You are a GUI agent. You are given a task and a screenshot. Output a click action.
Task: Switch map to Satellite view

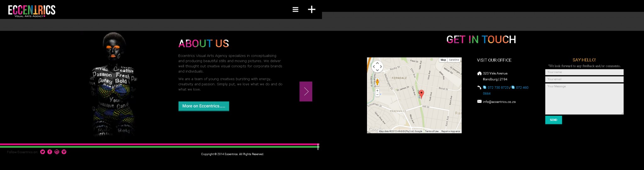(x=454, y=60)
